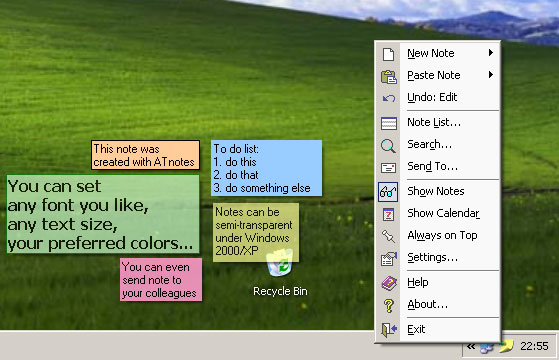Expand hidden tray icons with the chevron

[471, 346]
